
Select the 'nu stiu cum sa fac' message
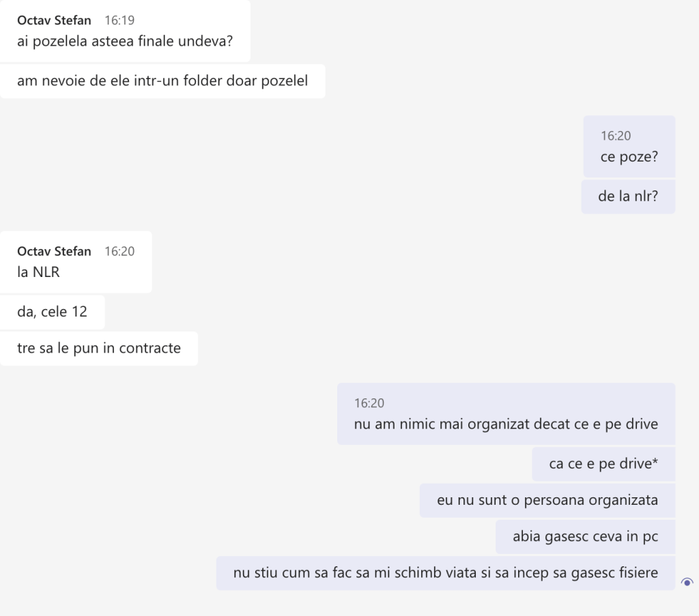point(446,572)
